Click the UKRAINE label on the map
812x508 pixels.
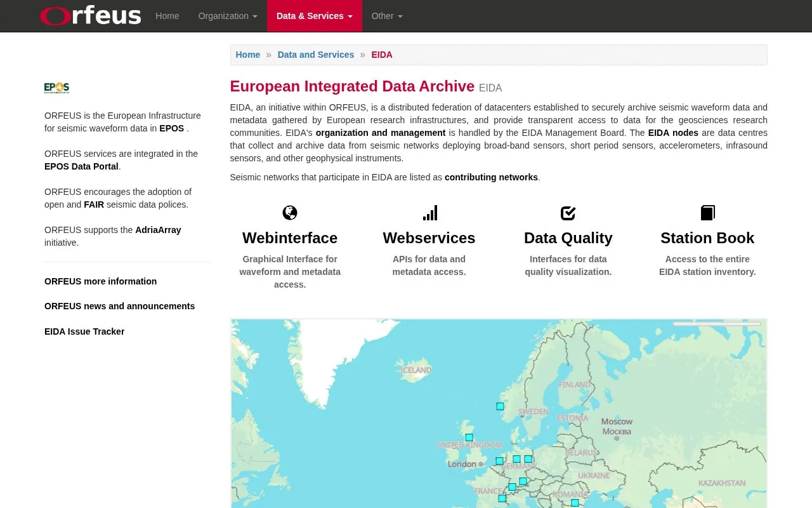click(594, 476)
